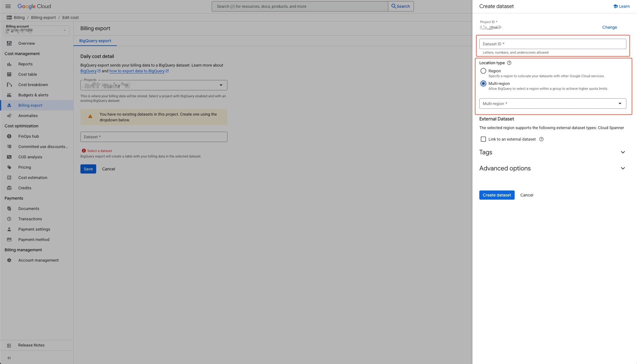
Task: Open Billing export in the sidebar
Action: (36, 105)
